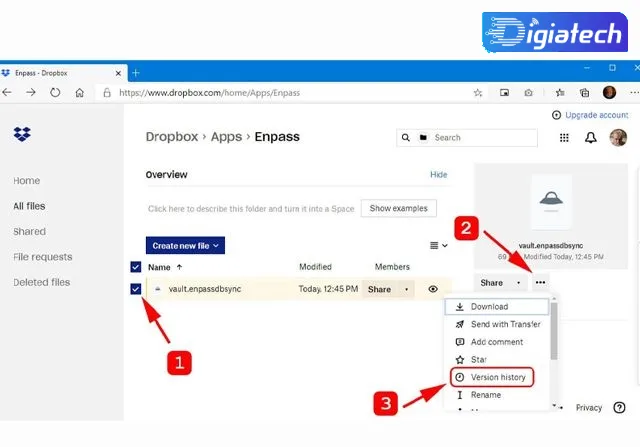
Task: Open the three-dots more actions button
Action: 540,282
